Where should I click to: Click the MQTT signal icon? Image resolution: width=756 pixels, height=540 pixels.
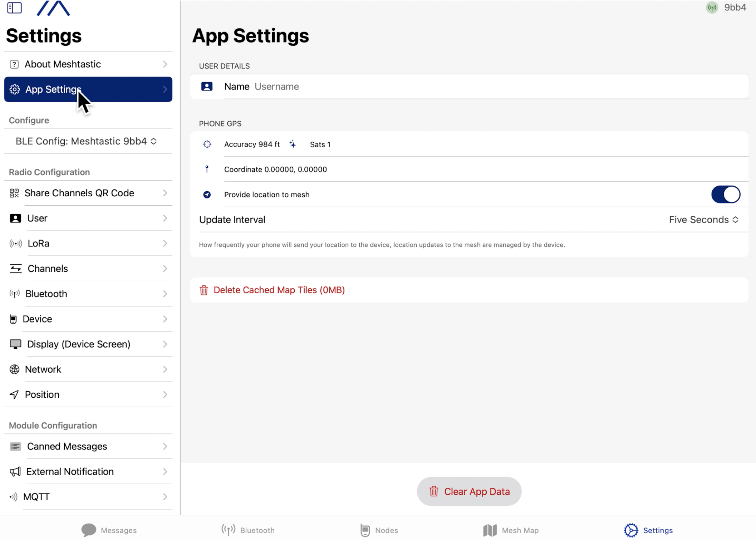(13, 497)
